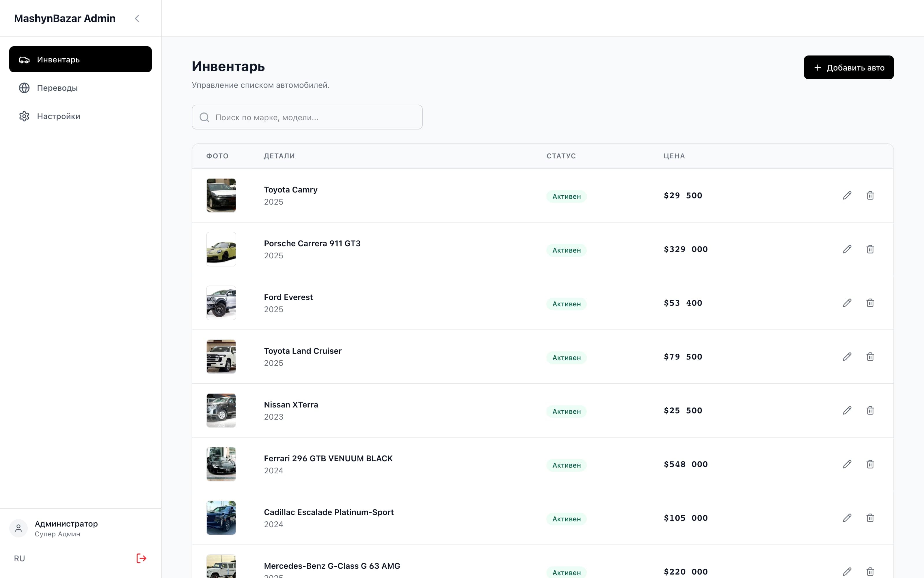Click the $29 500 price
Image resolution: width=924 pixels, height=578 pixels.
[x=683, y=195]
